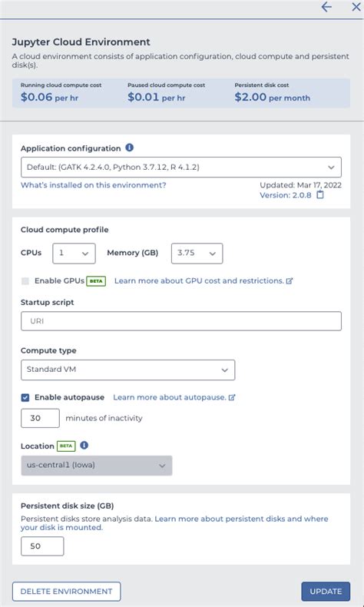Click the autopause minutes input field
Viewport: 364px width, 607px height.
[40, 418]
